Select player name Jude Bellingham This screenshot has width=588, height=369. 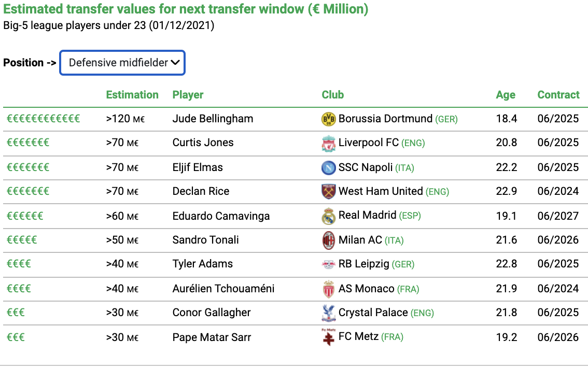(213, 119)
